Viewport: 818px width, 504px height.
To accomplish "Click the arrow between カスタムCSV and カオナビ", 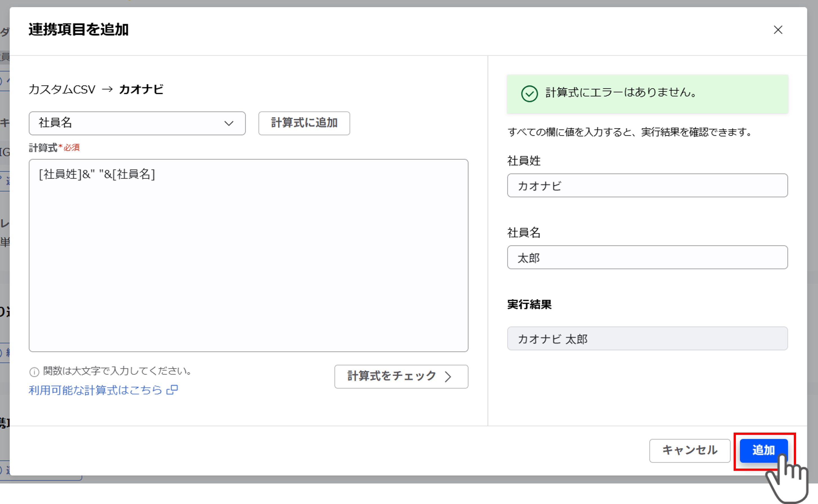I will click(x=107, y=89).
